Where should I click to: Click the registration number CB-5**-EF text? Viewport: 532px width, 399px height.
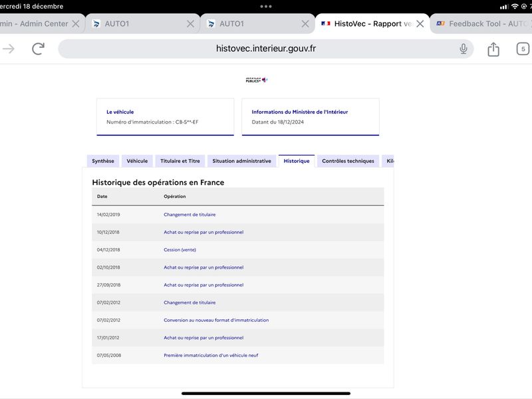(187, 122)
